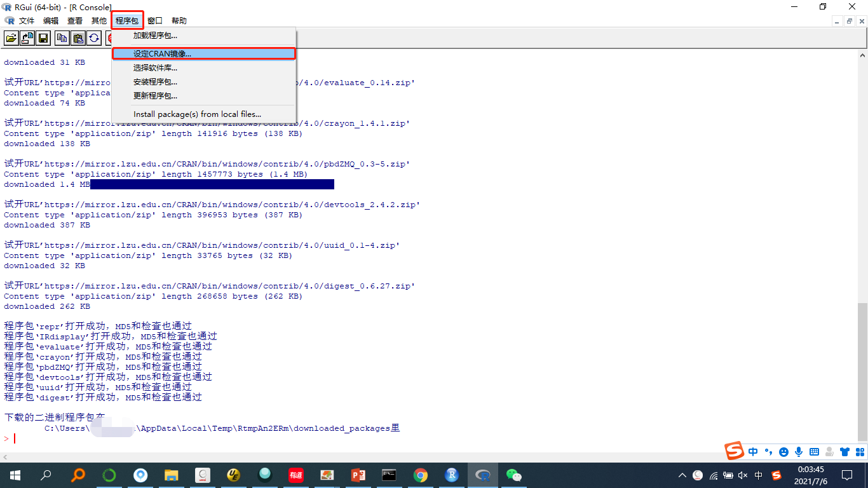Open the Windows Start button
868x488 pixels.
(14, 475)
